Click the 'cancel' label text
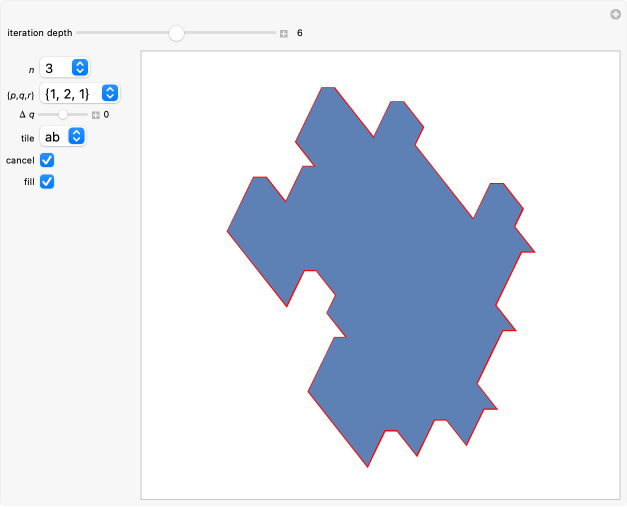 point(20,160)
